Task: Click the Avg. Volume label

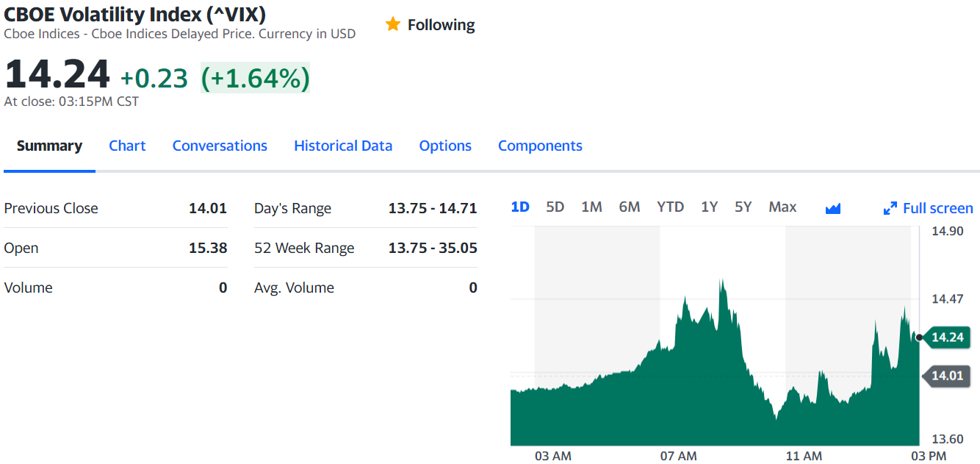Action: pyautogui.click(x=294, y=288)
